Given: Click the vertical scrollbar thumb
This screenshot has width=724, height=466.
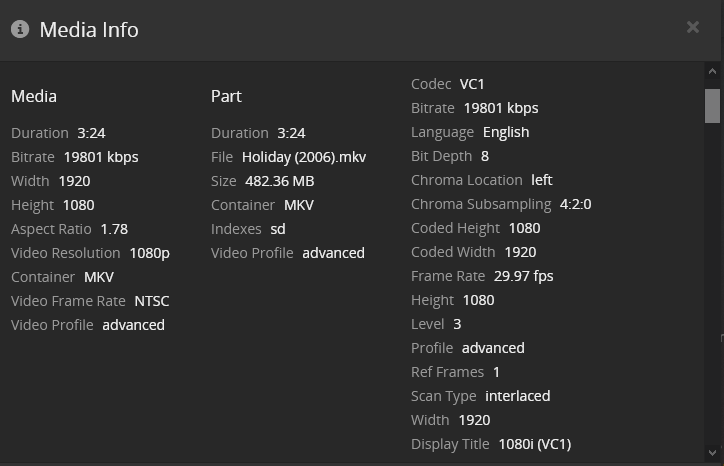Looking at the screenshot, I should tap(712, 105).
